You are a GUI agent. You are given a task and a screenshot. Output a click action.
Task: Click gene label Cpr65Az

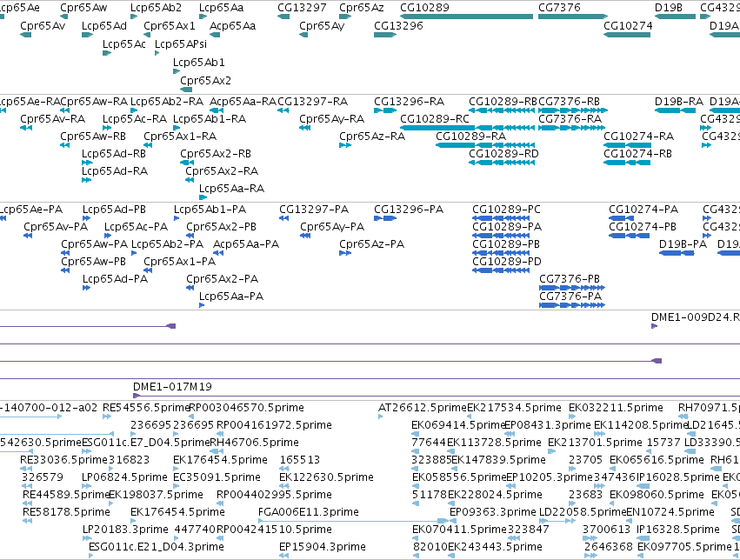point(362,8)
